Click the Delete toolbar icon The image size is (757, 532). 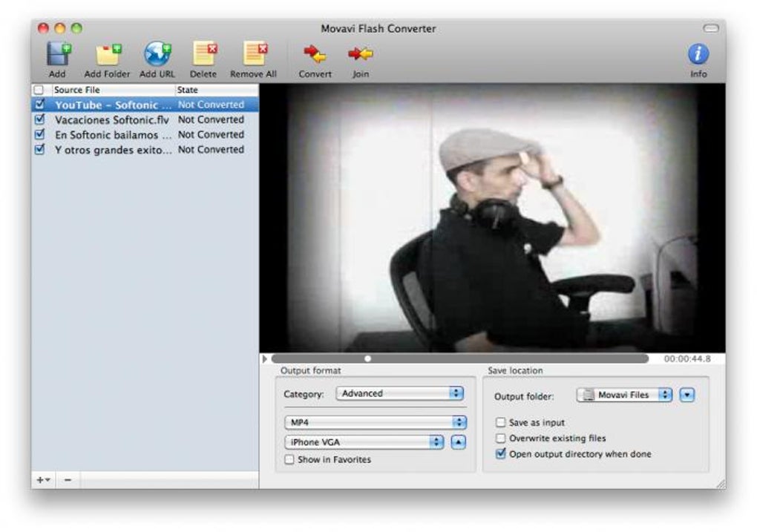coord(205,54)
